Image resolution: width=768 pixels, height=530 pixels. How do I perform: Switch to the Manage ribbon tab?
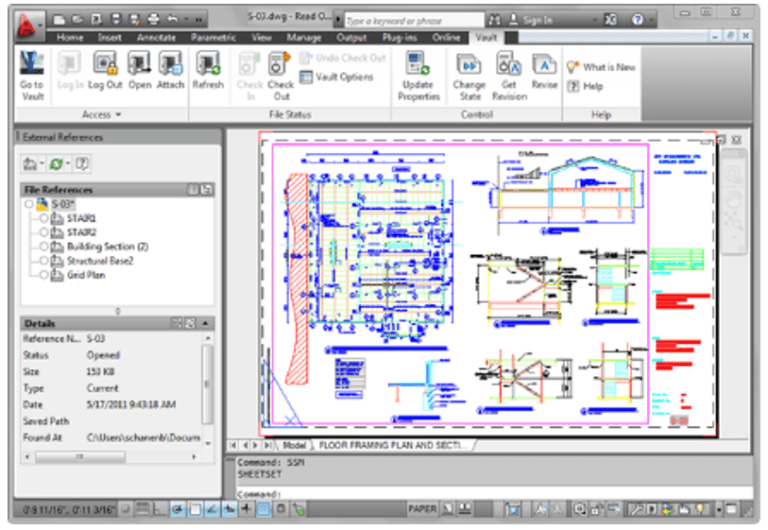304,38
